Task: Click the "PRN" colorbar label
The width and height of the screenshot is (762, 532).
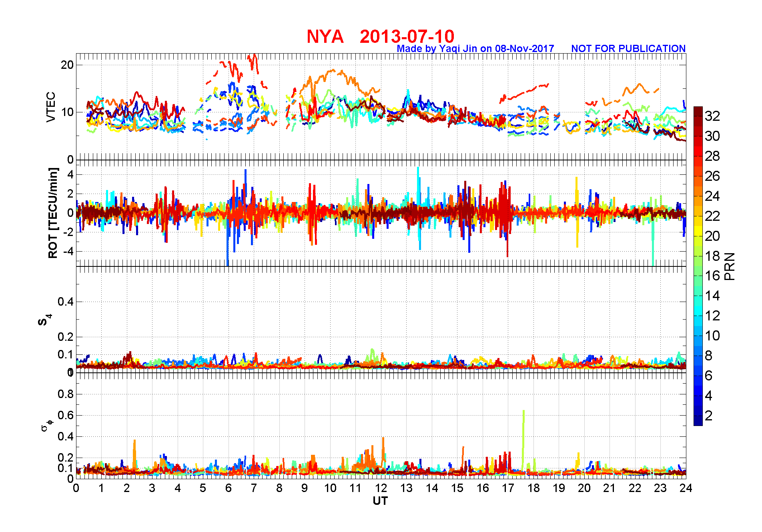Action: 730,266
